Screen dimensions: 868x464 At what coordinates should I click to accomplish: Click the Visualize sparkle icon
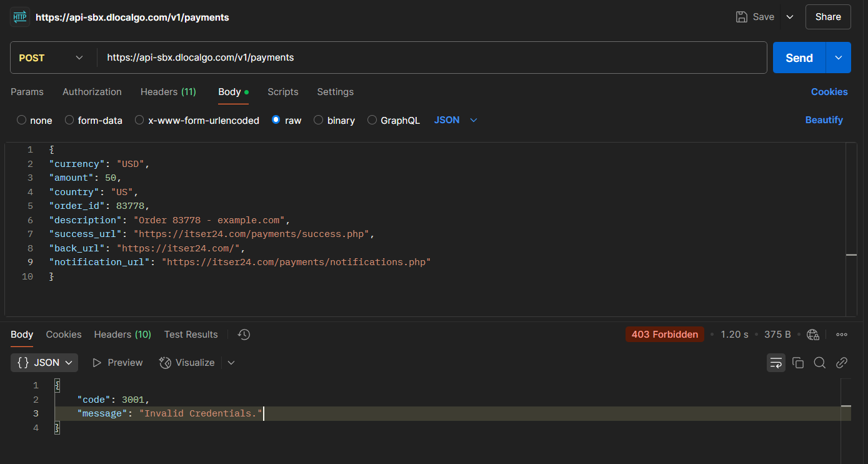tap(165, 363)
